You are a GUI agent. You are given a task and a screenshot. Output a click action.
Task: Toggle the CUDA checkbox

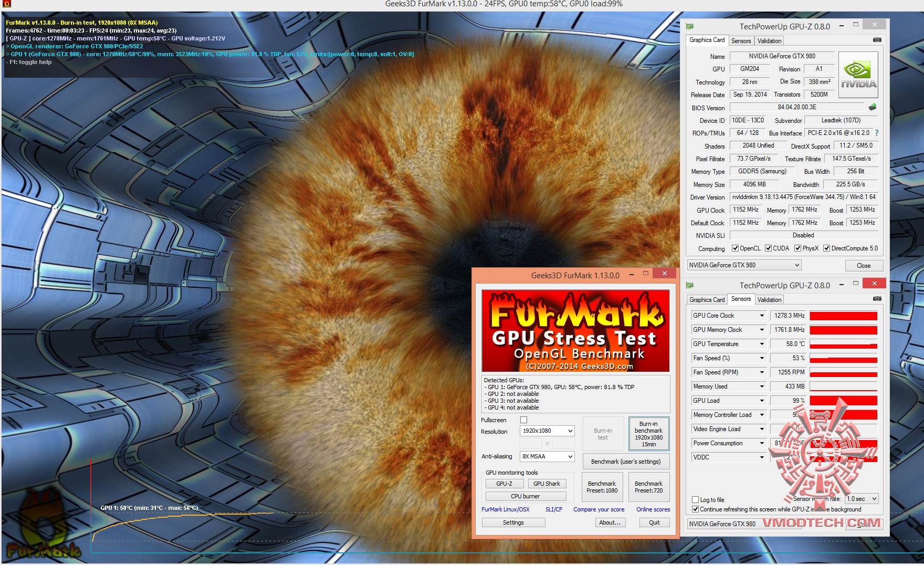(769, 248)
